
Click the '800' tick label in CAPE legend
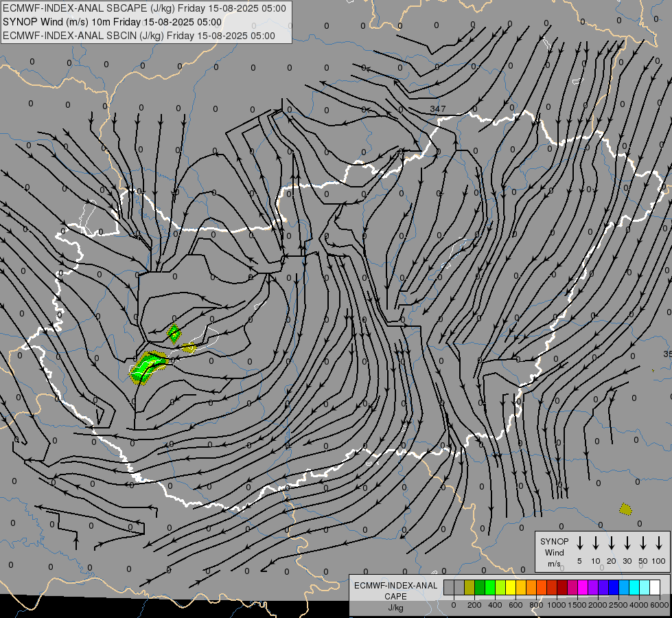[536, 605]
